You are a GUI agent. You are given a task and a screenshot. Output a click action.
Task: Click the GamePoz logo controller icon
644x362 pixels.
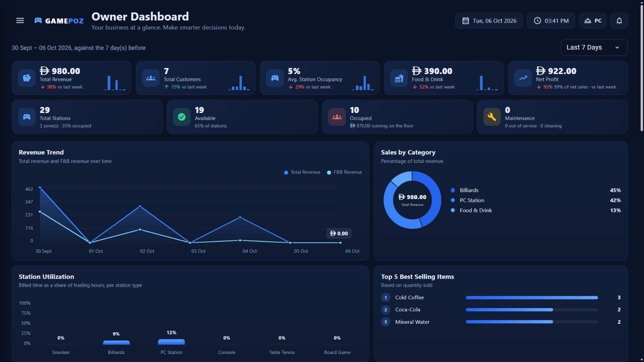pos(38,21)
